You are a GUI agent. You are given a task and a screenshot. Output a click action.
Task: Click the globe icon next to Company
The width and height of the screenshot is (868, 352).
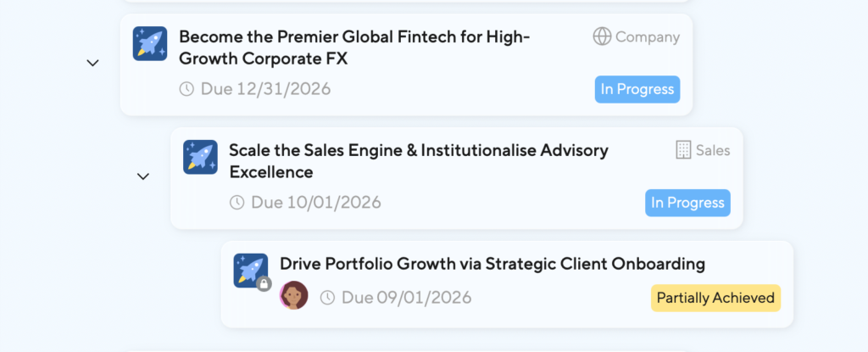pyautogui.click(x=602, y=36)
